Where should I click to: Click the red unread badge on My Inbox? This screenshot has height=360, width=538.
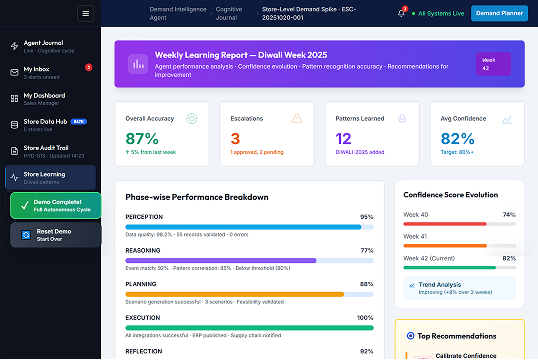89,67
